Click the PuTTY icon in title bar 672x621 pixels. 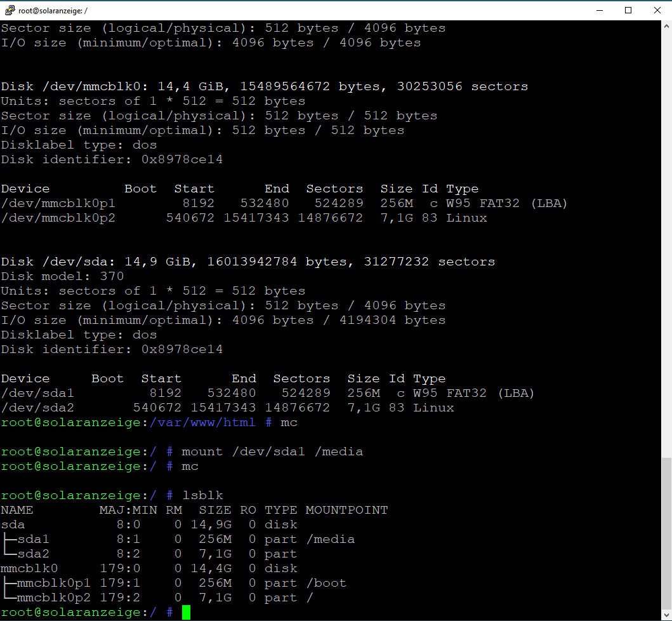point(10,10)
